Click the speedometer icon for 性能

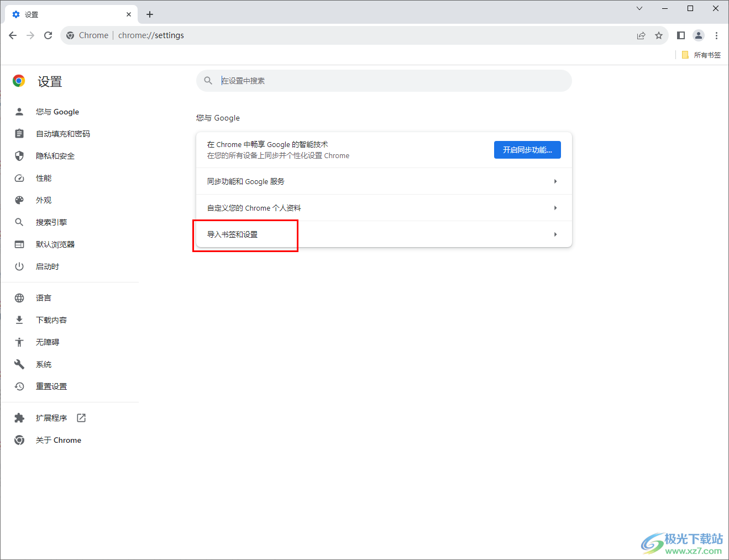(19, 178)
